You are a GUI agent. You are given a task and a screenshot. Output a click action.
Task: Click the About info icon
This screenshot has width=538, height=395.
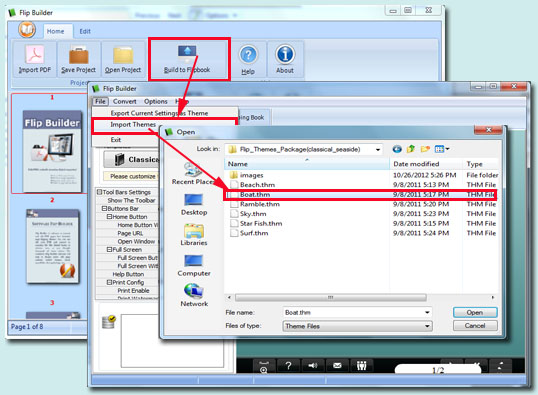pos(285,55)
